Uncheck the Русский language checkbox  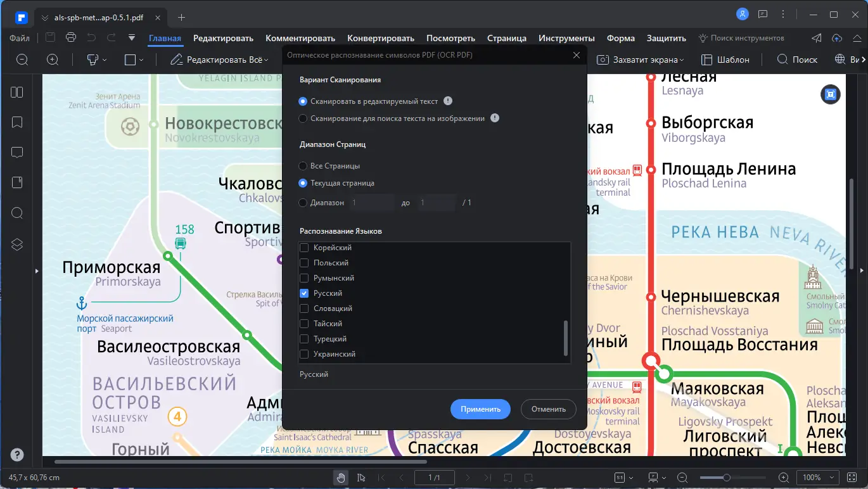303,293
